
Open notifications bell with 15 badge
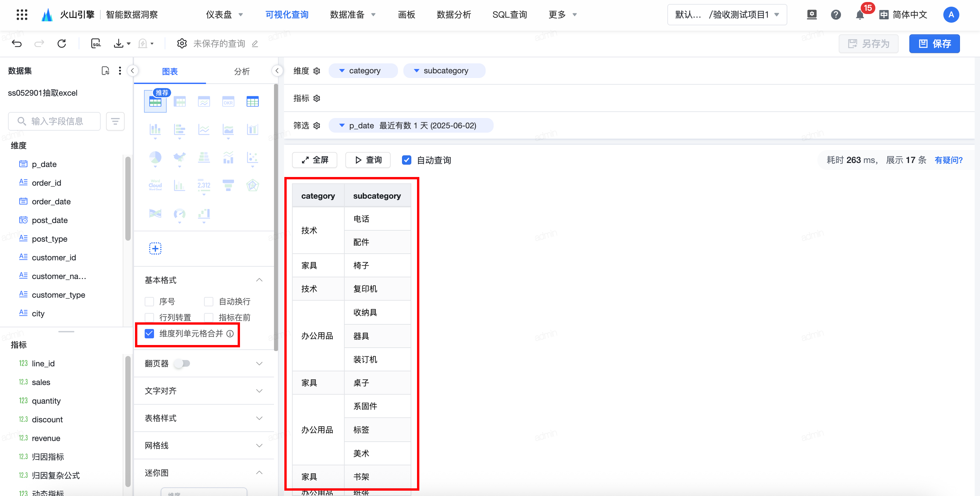(860, 15)
